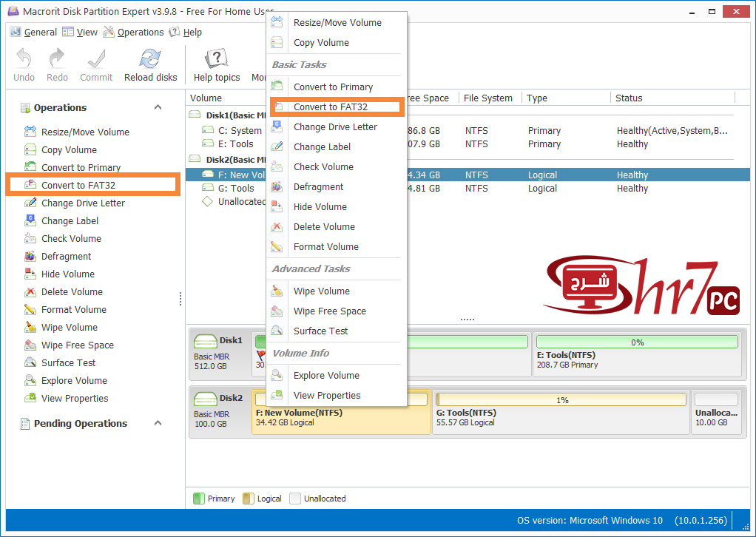Collapse the Operations panel chevron
Image resolution: width=756 pixels, height=537 pixels.
coord(158,107)
